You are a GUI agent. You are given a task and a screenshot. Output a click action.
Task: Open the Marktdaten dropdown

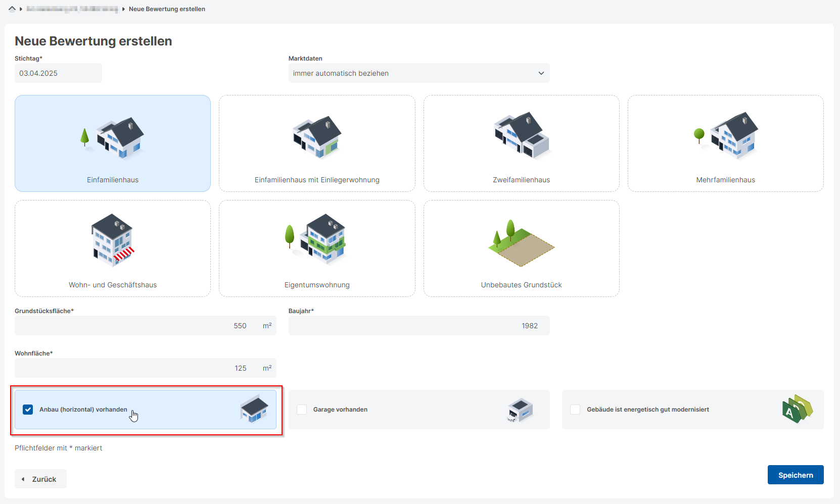418,73
